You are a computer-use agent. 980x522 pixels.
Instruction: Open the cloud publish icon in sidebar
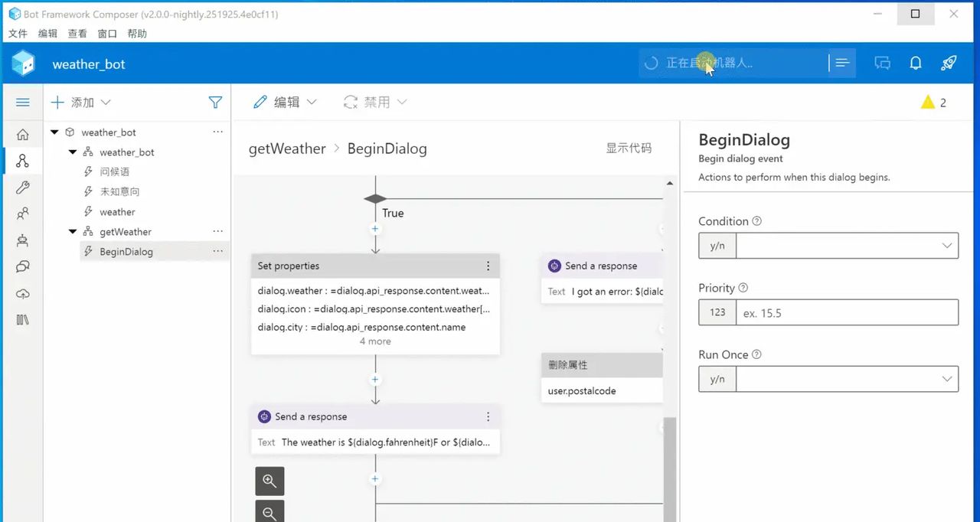[x=22, y=293]
